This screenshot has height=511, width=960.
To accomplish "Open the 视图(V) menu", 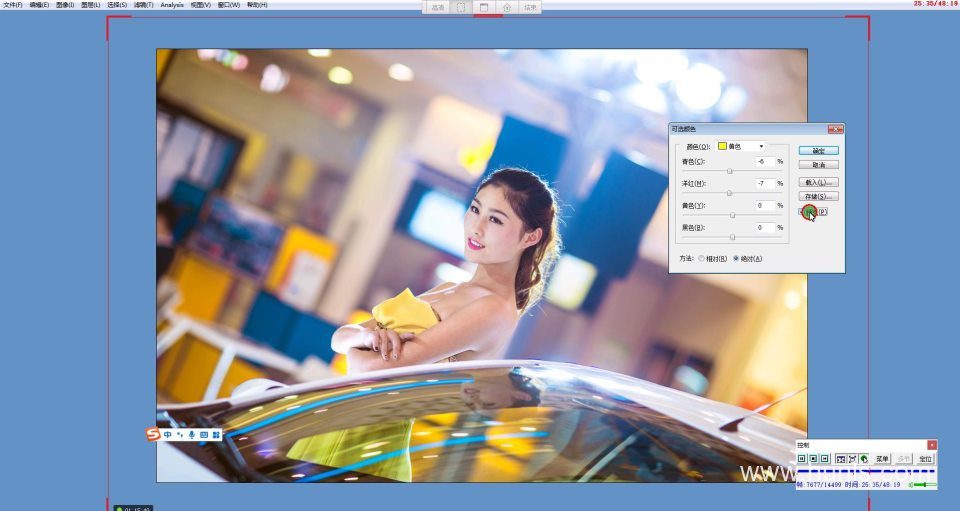I will [x=200, y=4].
